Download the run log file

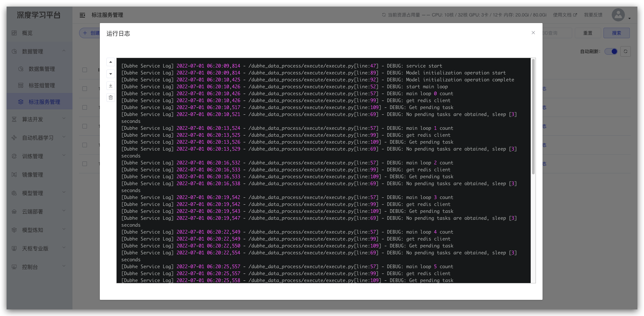point(111,86)
